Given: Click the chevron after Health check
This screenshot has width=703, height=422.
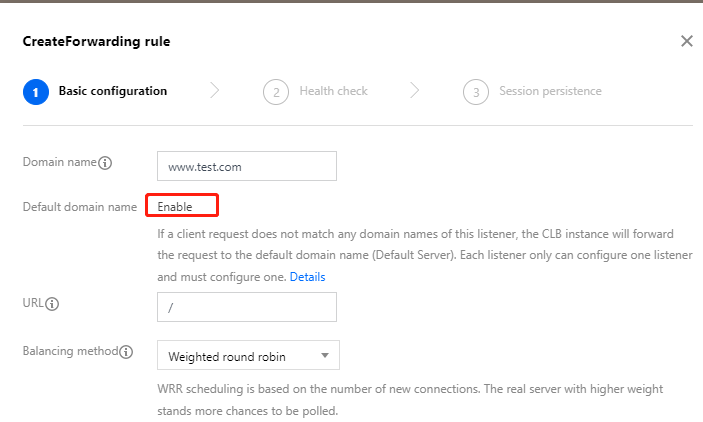Looking at the screenshot, I should tap(414, 91).
